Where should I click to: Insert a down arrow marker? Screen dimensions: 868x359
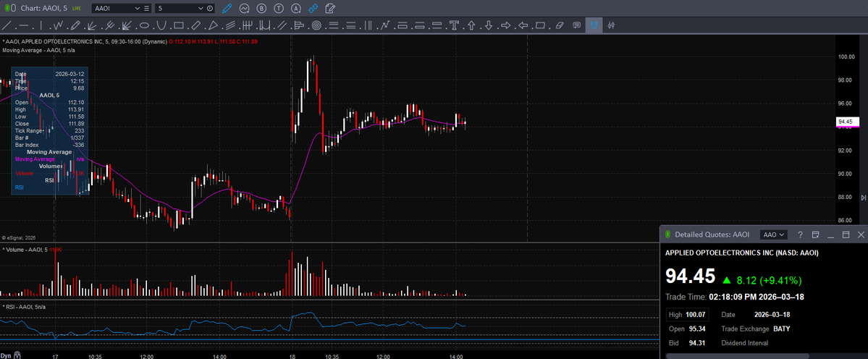(x=489, y=25)
